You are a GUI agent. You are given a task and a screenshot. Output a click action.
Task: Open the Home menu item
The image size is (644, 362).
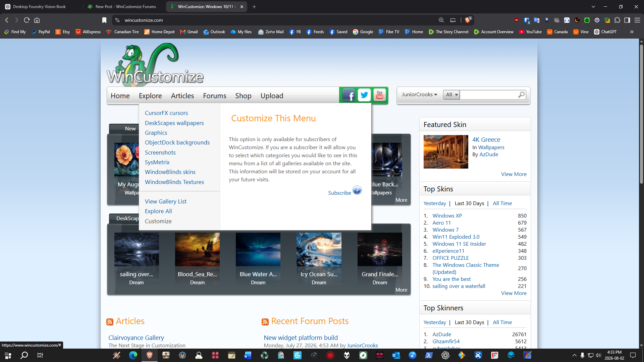click(x=120, y=96)
